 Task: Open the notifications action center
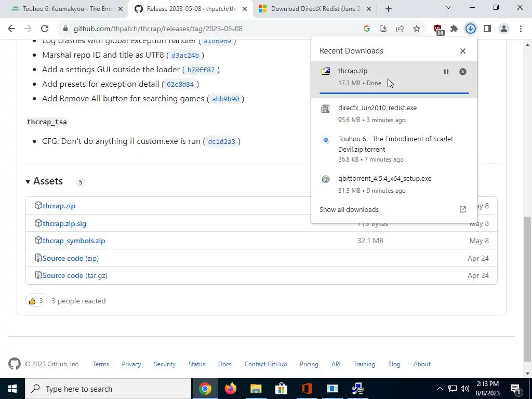(516, 389)
